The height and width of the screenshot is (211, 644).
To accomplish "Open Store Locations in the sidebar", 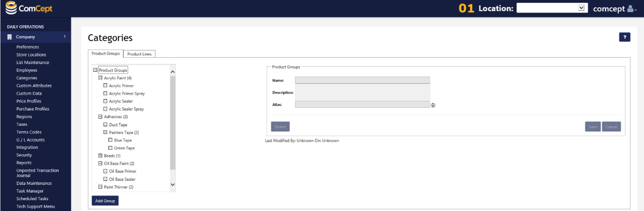I will [31, 55].
